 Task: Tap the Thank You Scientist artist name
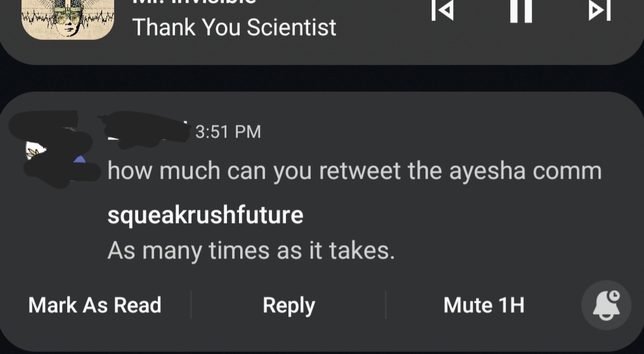[x=234, y=28]
